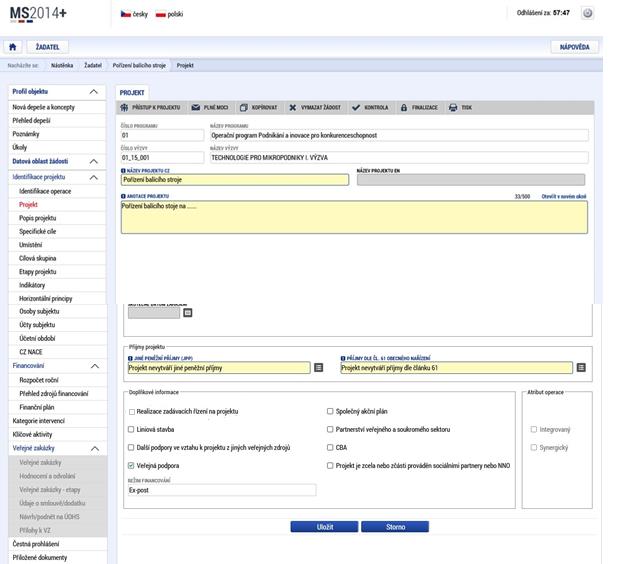Open the NÁPOVĚDA help button
The height and width of the screenshot is (564, 639).
click(575, 47)
